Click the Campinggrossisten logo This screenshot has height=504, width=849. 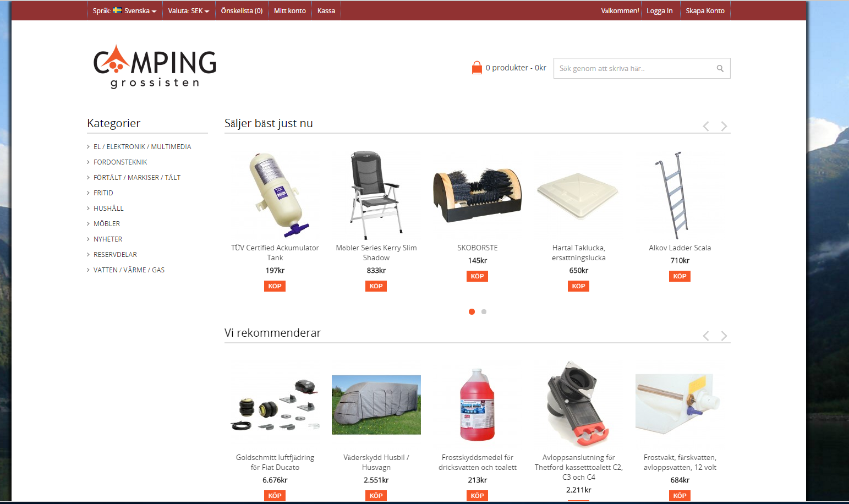(155, 67)
